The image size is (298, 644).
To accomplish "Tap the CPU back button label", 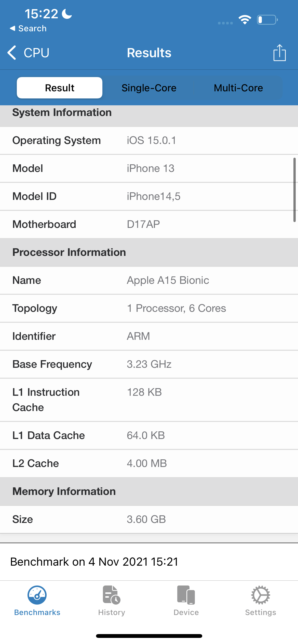I will pyautogui.click(x=36, y=53).
